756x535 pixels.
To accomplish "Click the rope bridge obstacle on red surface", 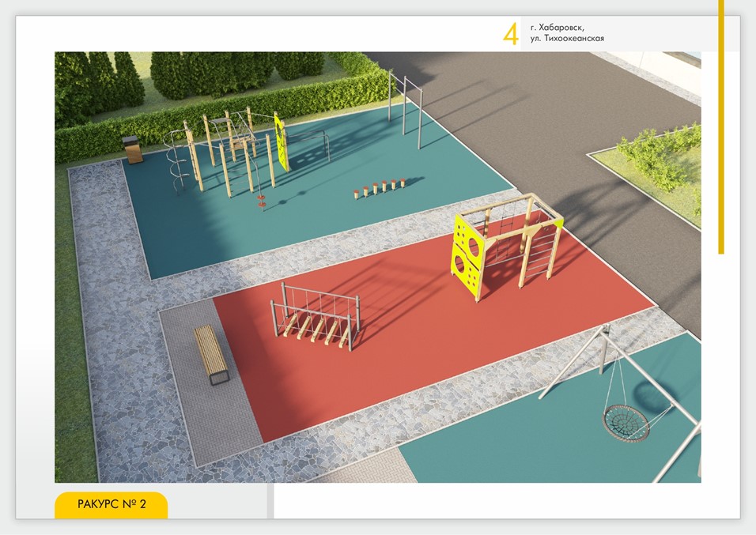I will (316, 316).
